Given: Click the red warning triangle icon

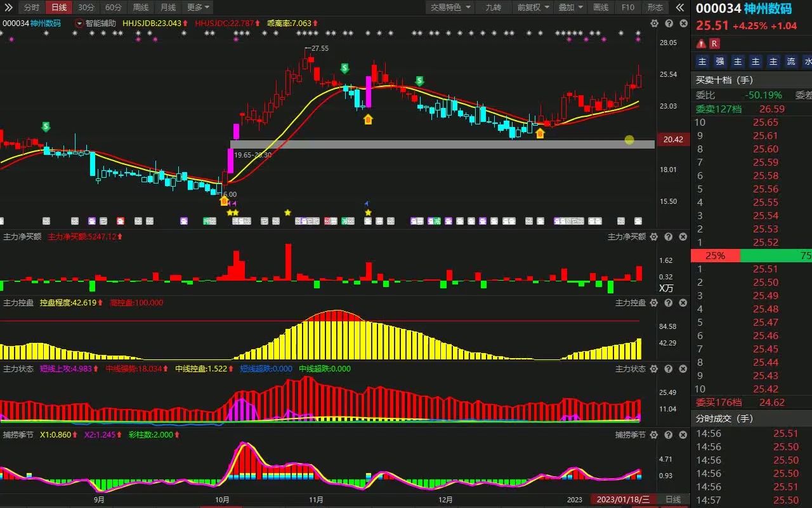Looking at the screenshot, I should click(701, 44).
